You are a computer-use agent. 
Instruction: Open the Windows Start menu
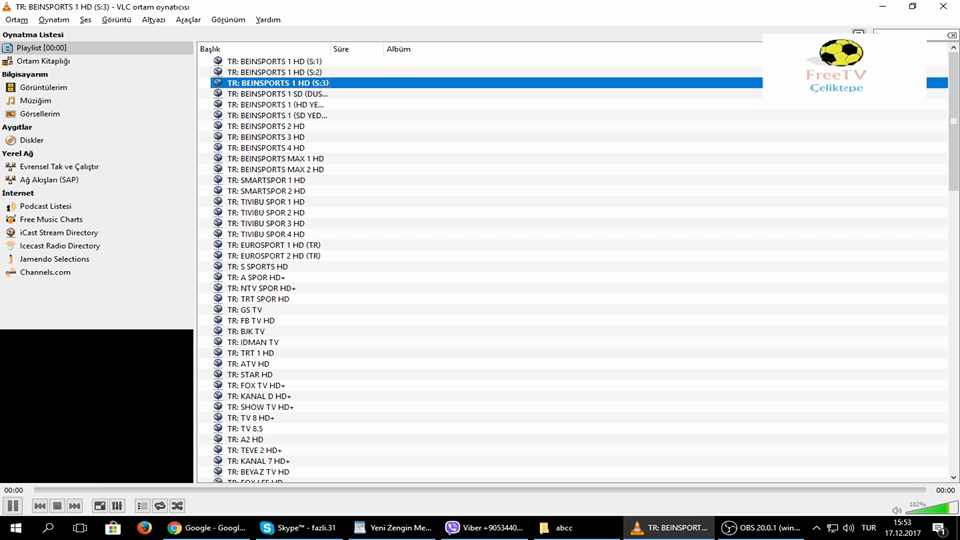15,528
